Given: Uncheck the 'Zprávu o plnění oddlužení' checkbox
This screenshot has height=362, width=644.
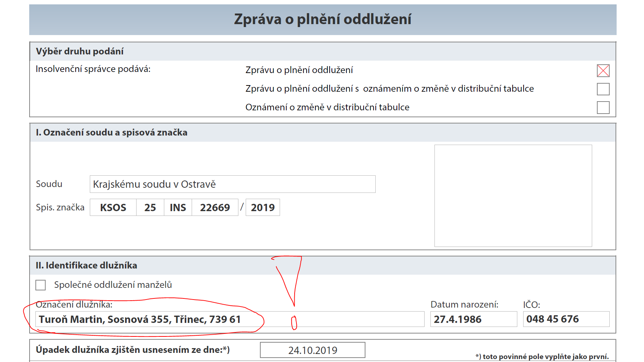Looking at the screenshot, I should click(x=603, y=71).
